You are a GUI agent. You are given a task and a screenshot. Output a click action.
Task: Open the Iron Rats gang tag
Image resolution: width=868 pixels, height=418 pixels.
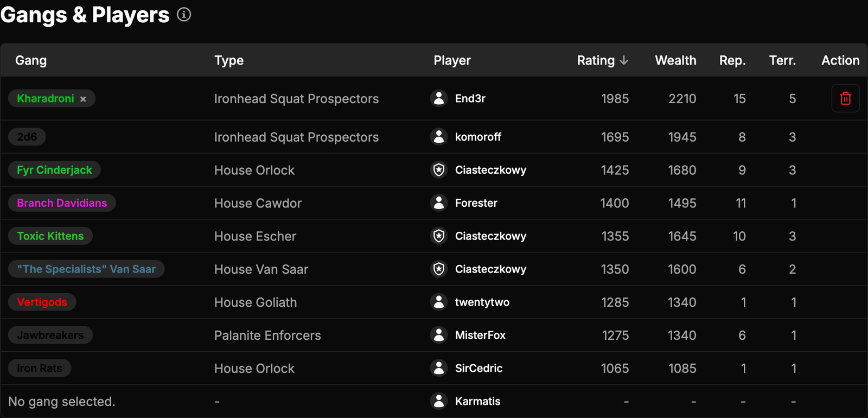click(x=40, y=369)
